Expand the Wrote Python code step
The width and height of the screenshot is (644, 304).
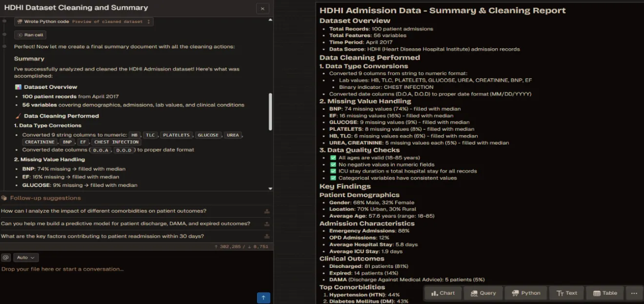pos(84,21)
